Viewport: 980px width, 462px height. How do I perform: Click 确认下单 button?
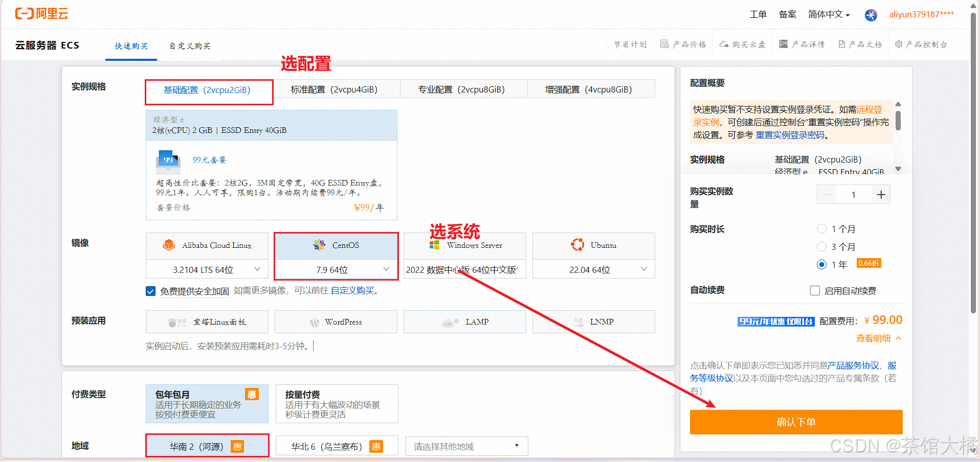796,422
